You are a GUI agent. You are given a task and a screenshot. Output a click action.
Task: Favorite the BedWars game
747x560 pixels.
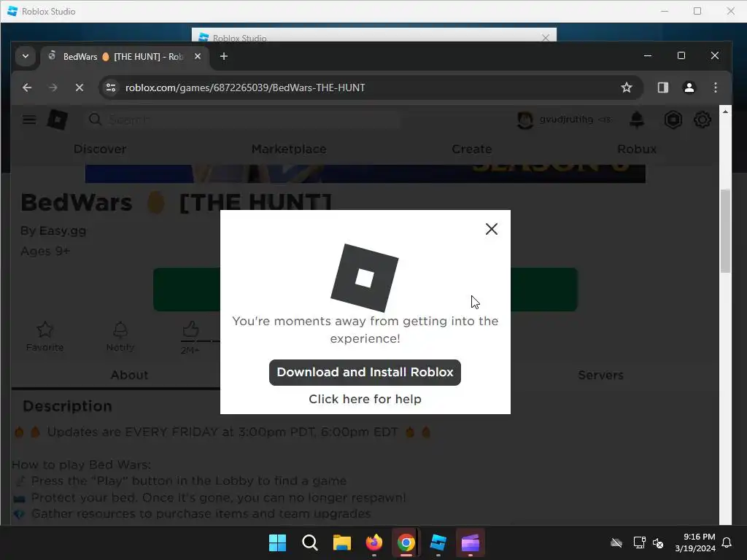tap(44, 336)
